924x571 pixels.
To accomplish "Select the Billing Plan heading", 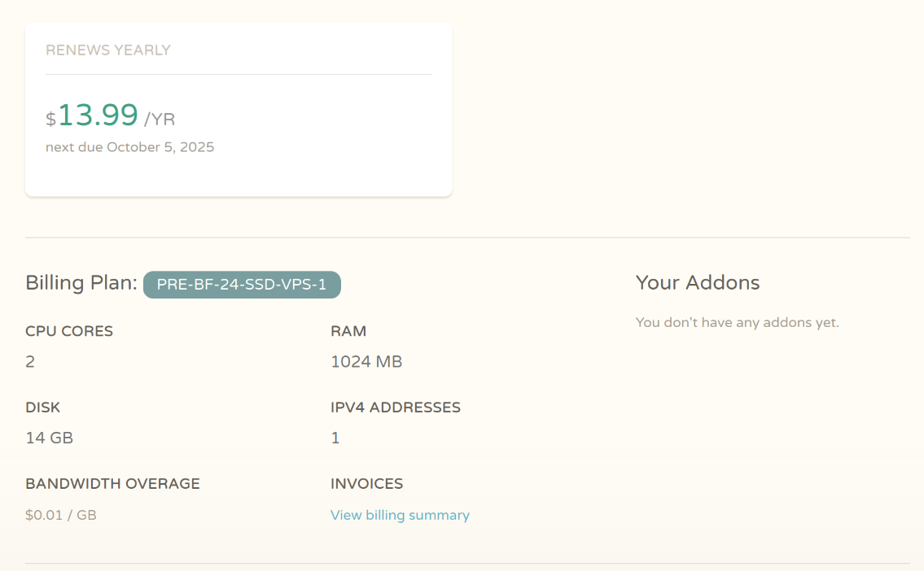I will coord(81,283).
